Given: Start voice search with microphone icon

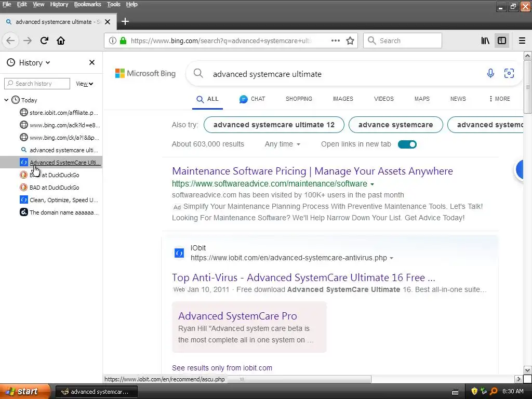Looking at the screenshot, I should pyautogui.click(x=490, y=73).
